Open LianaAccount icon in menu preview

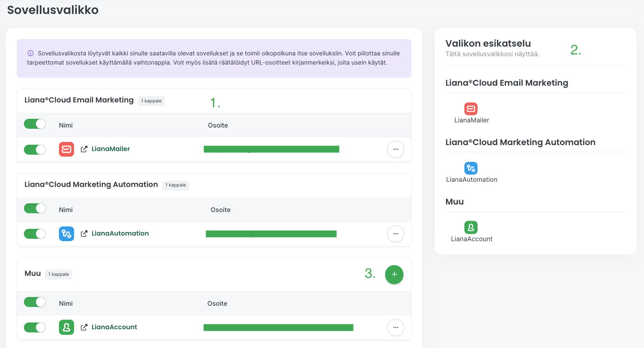471,228
